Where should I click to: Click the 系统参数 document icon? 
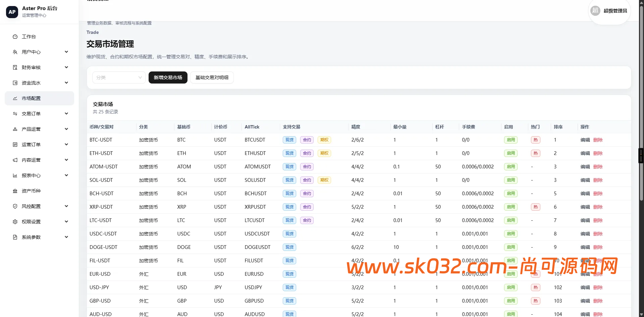[x=15, y=237]
